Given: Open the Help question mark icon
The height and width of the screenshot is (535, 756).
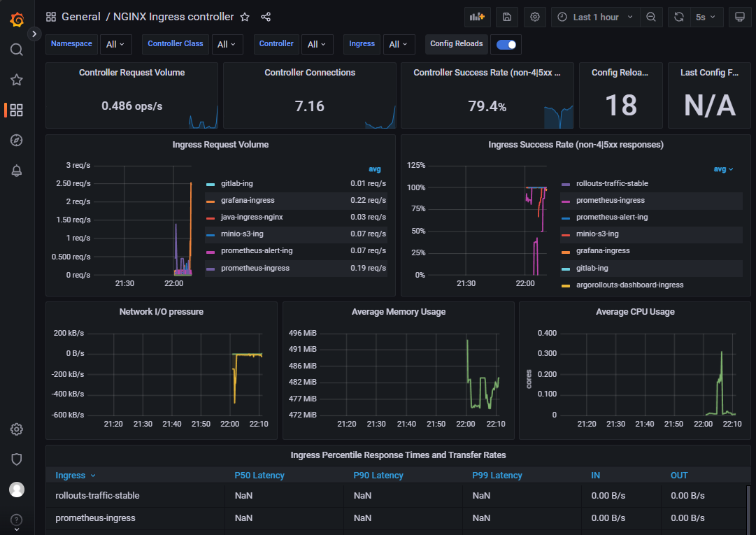Looking at the screenshot, I should click(16, 520).
